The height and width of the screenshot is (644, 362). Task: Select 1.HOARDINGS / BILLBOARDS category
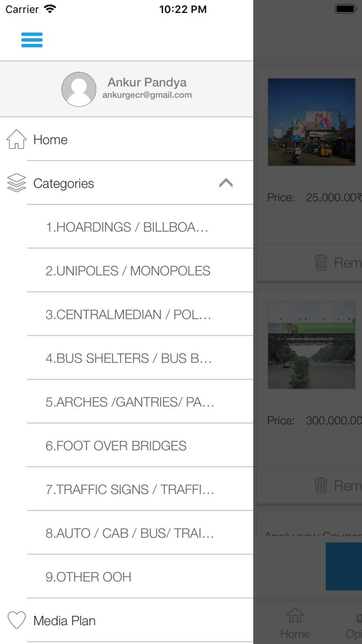coord(127,227)
